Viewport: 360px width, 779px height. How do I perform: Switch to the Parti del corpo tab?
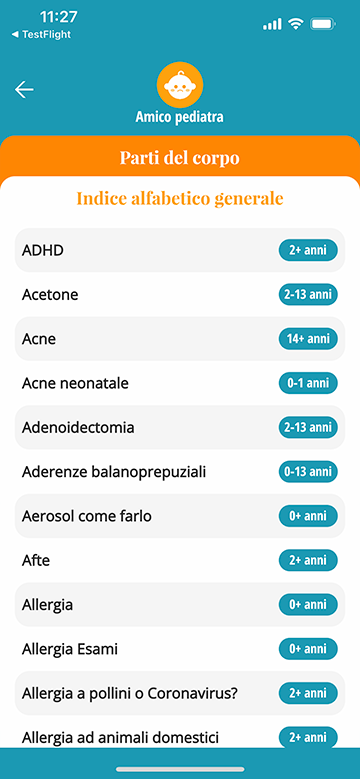pyautogui.click(x=180, y=157)
